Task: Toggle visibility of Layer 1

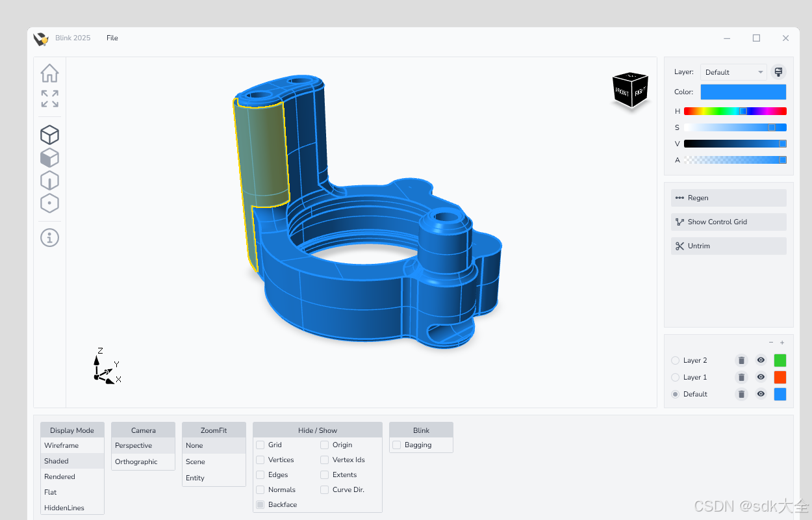Action: (761, 377)
